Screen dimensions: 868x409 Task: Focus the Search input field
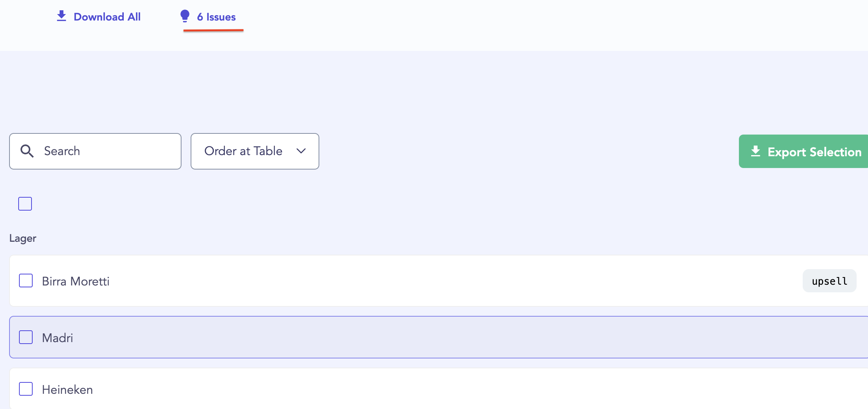[x=95, y=151]
